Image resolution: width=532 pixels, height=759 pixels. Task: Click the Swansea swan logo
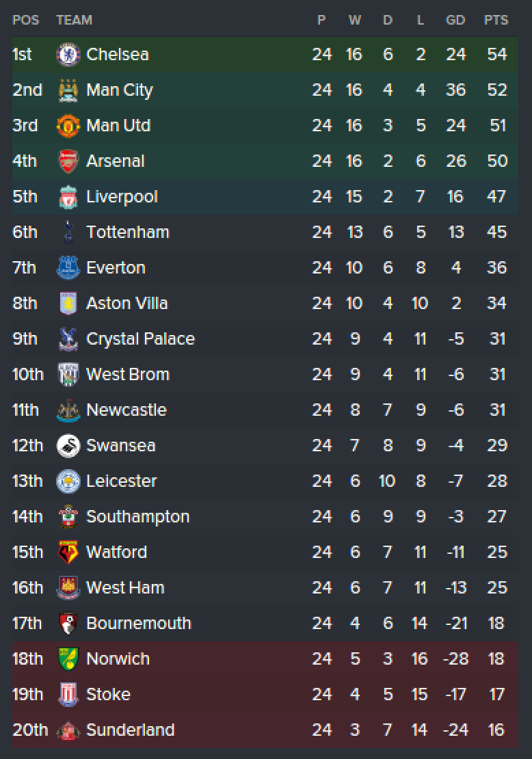68,446
